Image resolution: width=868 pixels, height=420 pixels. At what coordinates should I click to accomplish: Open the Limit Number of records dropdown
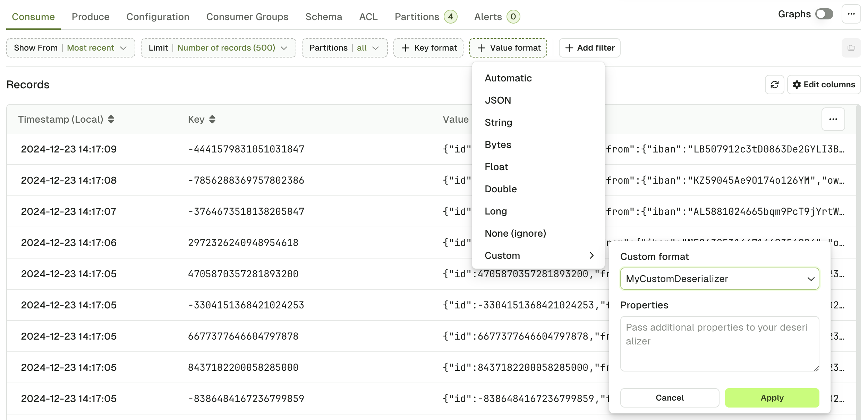tap(219, 48)
